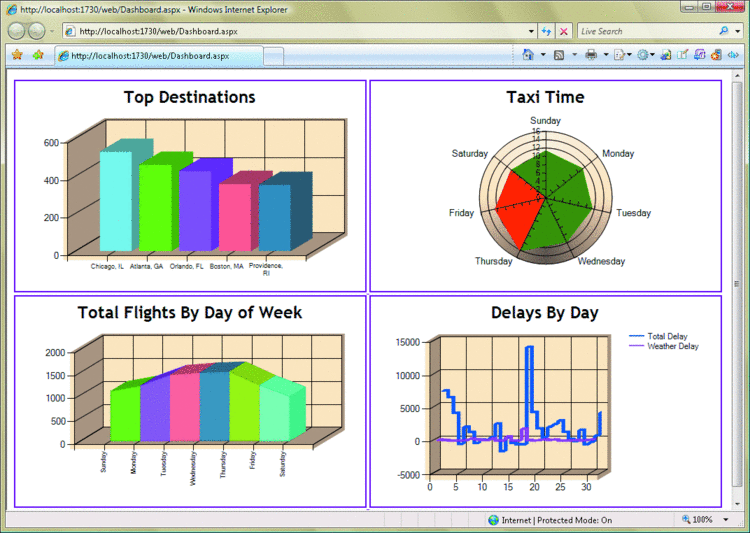Click the red star device toolbar icon
Image resolution: width=750 pixels, height=533 pixels.
(716, 55)
